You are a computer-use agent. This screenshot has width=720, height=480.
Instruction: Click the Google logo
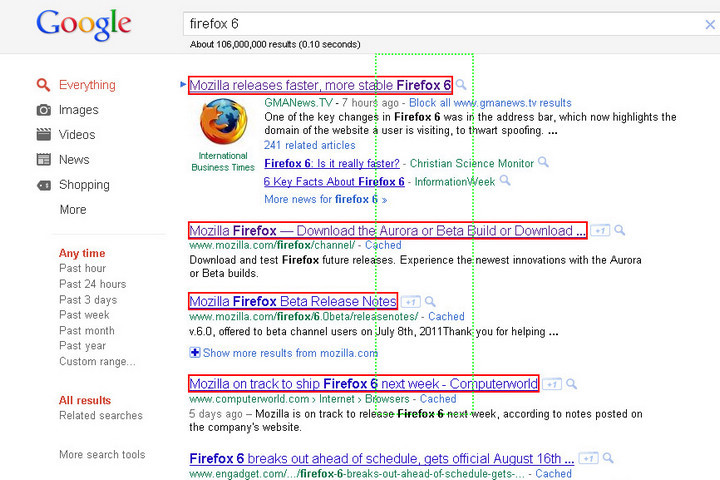[x=84, y=24]
